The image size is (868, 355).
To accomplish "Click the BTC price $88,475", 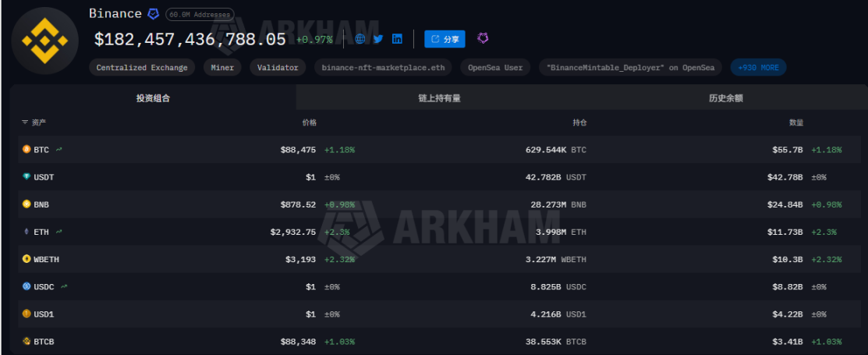I will [298, 150].
